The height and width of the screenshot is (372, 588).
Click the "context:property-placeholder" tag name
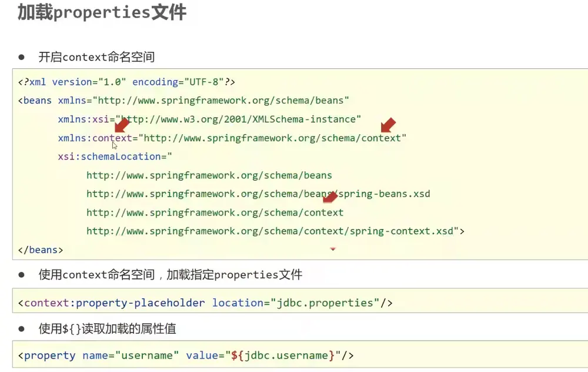coord(115,303)
